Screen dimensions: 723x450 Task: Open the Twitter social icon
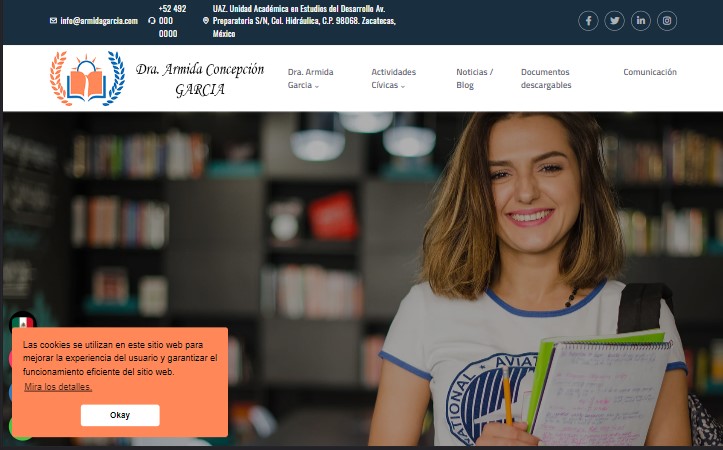coord(615,21)
